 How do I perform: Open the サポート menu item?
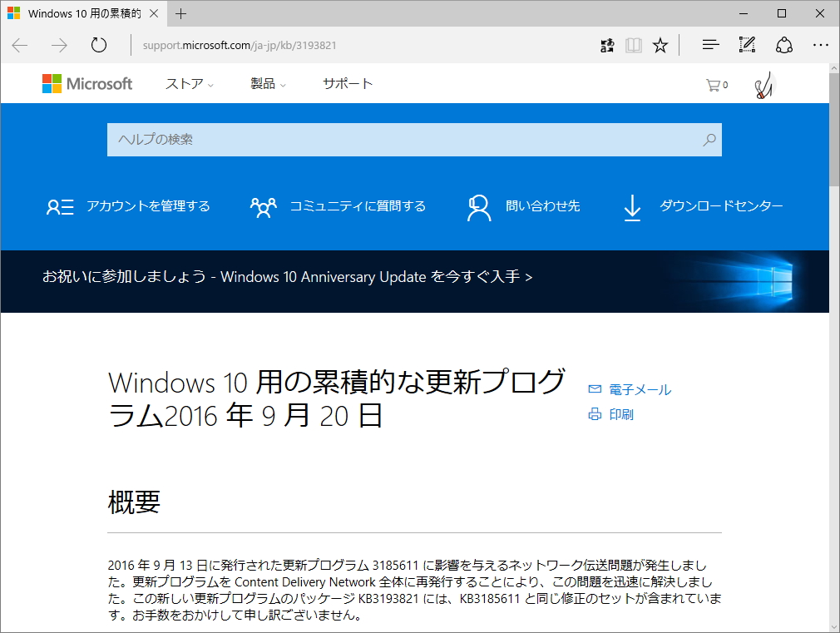(x=347, y=84)
